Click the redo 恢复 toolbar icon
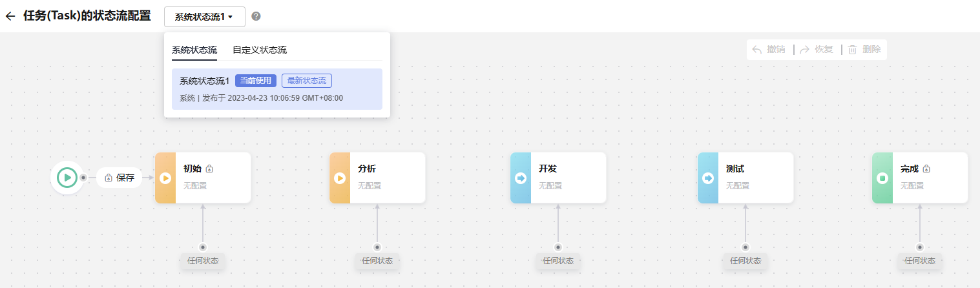980x288 pixels. click(x=805, y=50)
